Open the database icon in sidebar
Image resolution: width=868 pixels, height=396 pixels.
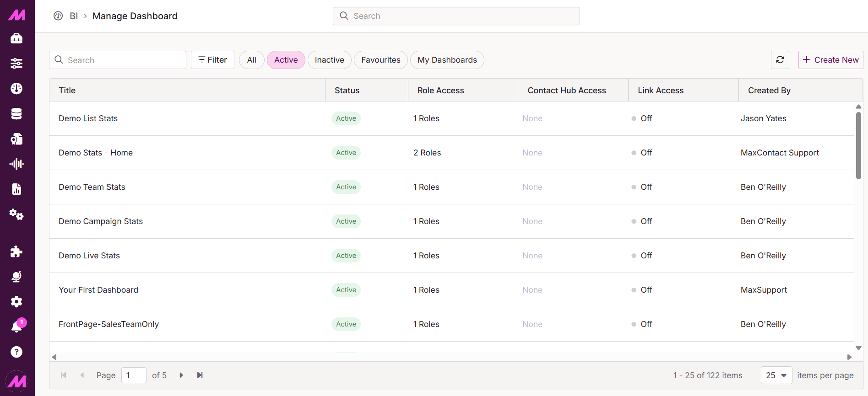click(x=16, y=114)
